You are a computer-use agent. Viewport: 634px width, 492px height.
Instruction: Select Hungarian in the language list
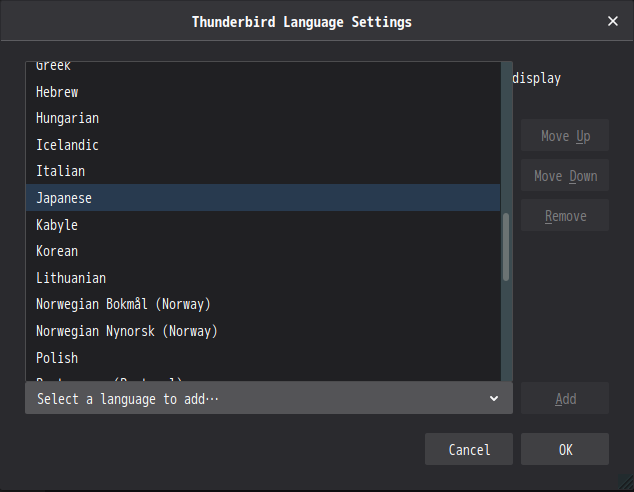(263, 118)
